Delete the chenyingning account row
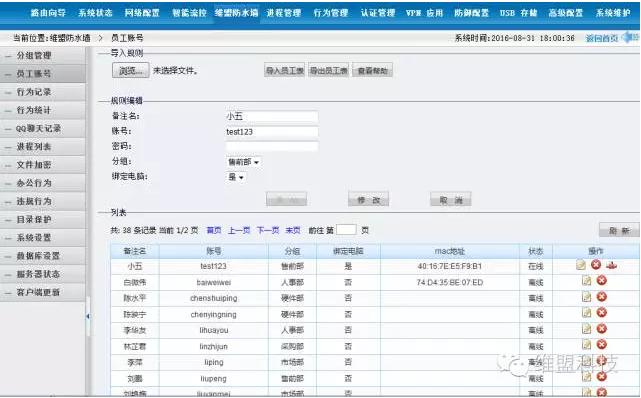This screenshot has width=641, height=398. pos(601,313)
